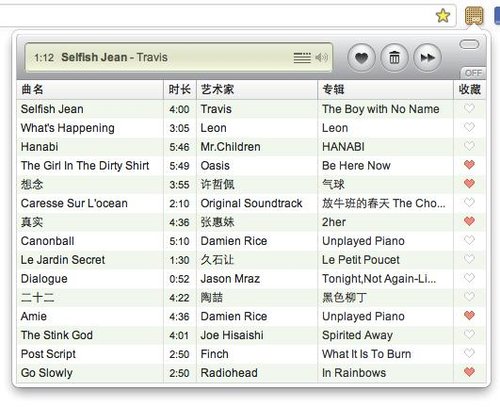Sort by 时长 column header
The height and width of the screenshot is (407, 500).
coord(180,89)
